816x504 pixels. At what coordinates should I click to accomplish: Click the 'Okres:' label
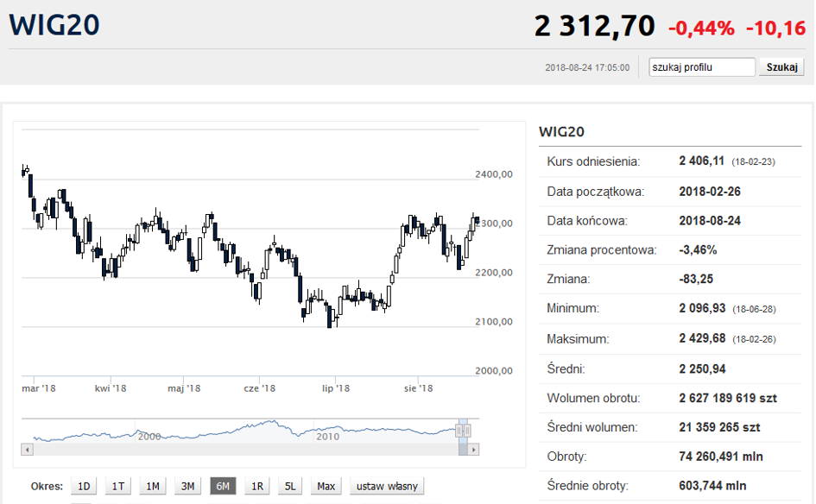pyautogui.click(x=47, y=487)
